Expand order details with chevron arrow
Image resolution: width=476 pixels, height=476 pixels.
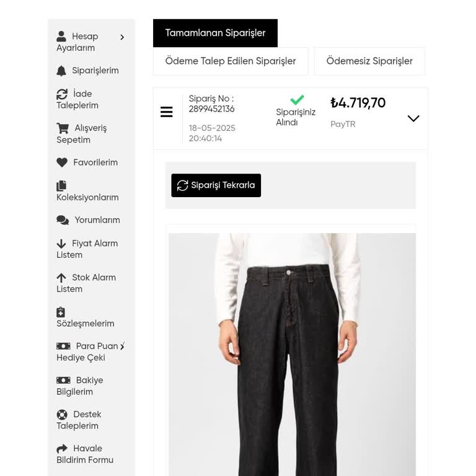413,118
